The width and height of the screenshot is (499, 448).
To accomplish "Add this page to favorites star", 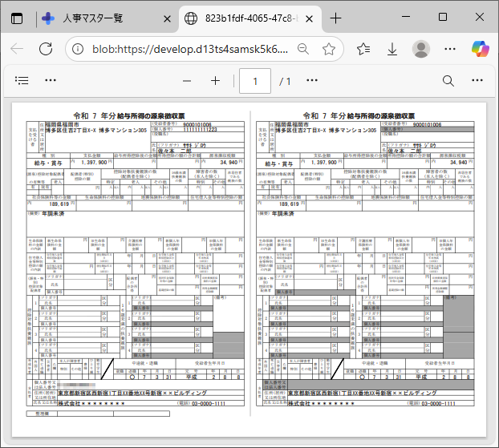I will [x=329, y=49].
